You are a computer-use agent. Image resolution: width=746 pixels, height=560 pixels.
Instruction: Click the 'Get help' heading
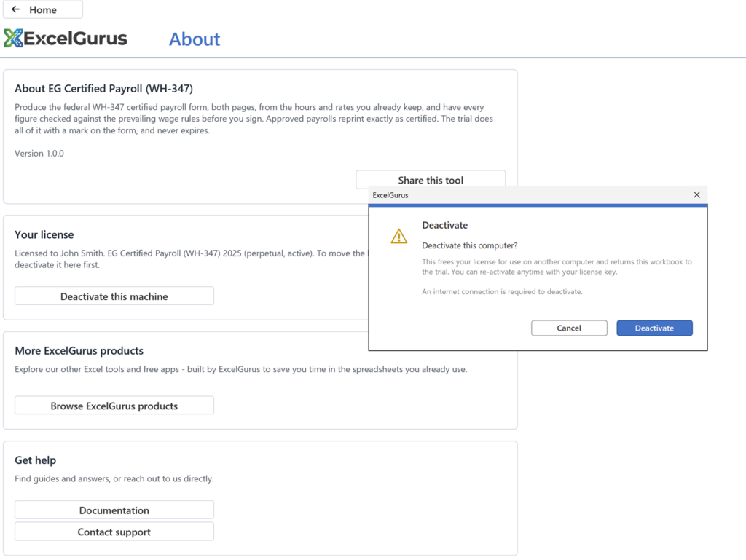(x=36, y=460)
